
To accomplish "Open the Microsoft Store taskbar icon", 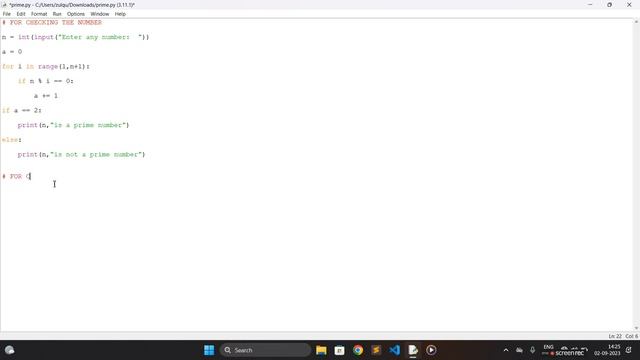I will [339, 350].
